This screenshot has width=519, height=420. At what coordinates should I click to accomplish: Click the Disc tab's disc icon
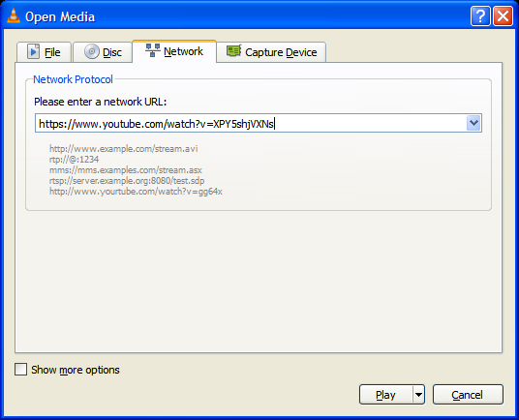tap(92, 51)
